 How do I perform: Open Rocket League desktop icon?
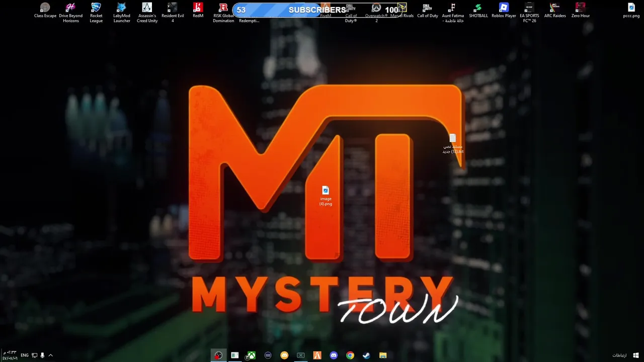(x=96, y=13)
